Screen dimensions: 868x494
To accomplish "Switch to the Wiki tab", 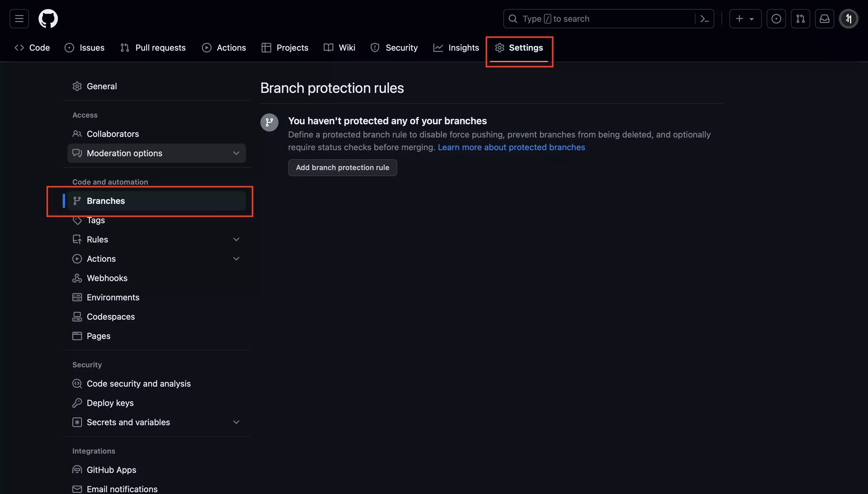I will point(339,48).
